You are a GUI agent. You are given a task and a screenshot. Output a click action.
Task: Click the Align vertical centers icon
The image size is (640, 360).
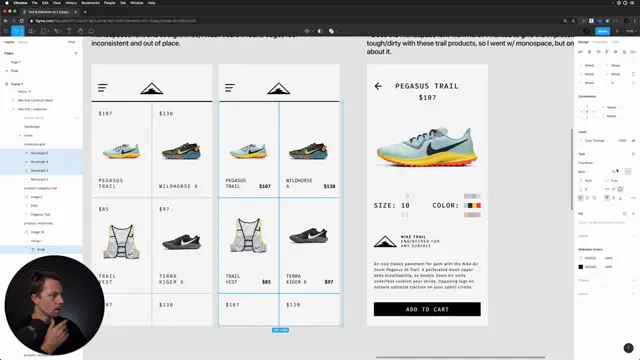tap(616, 52)
